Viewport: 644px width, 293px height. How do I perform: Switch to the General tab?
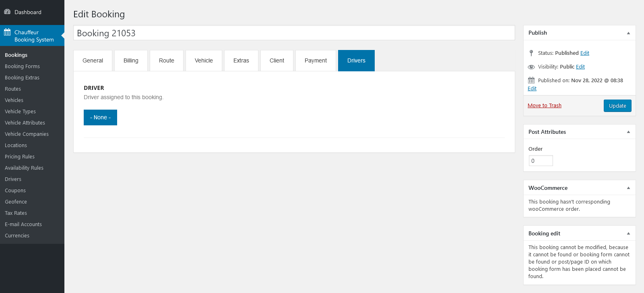(x=93, y=60)
